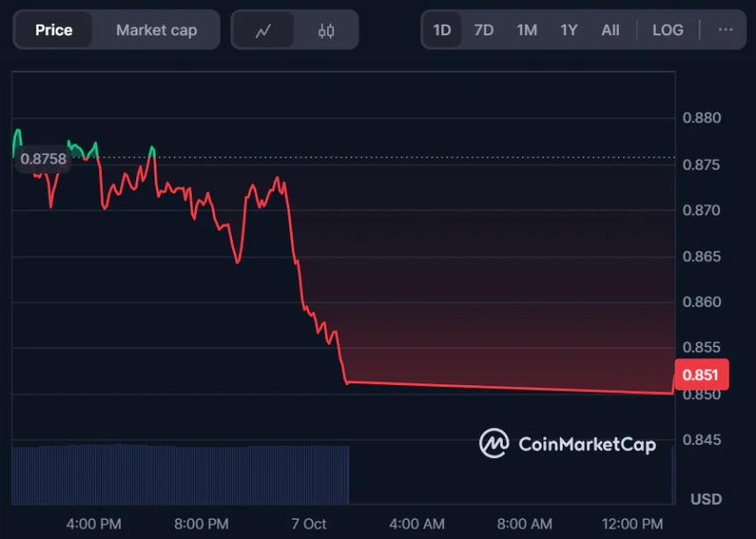Click the CoinMarketCap logo watermark
Screen dimensions: 756x539
(x=567, y=443)
